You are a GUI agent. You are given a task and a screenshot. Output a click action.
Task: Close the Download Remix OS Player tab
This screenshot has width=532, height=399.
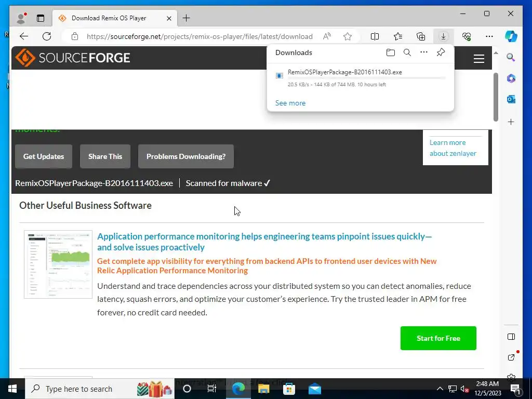click(169, 18)
